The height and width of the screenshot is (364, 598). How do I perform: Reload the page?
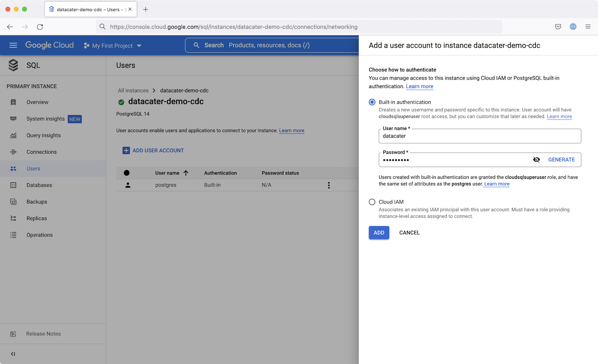40,27
